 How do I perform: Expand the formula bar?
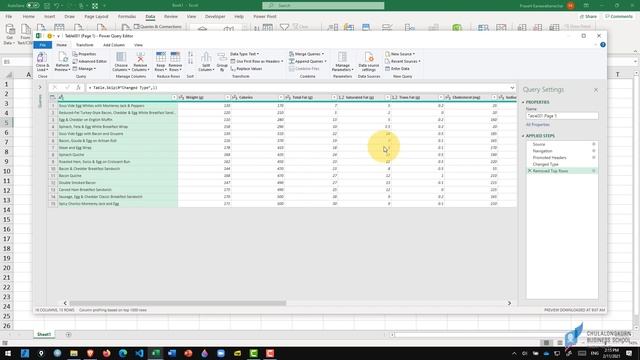tap(512, 87)
